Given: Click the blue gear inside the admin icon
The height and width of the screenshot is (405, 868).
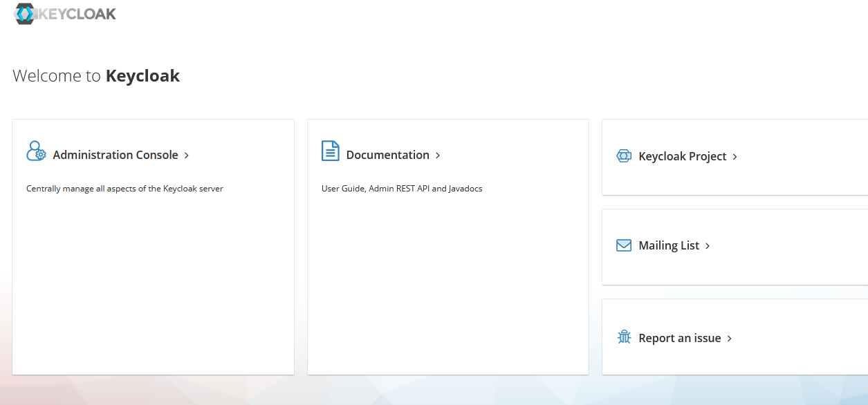Looking at the screenshot, I should 40,156.
